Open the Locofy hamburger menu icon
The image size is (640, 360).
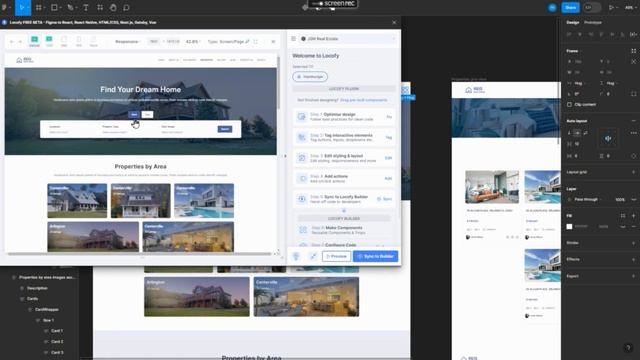pos(293,39)
